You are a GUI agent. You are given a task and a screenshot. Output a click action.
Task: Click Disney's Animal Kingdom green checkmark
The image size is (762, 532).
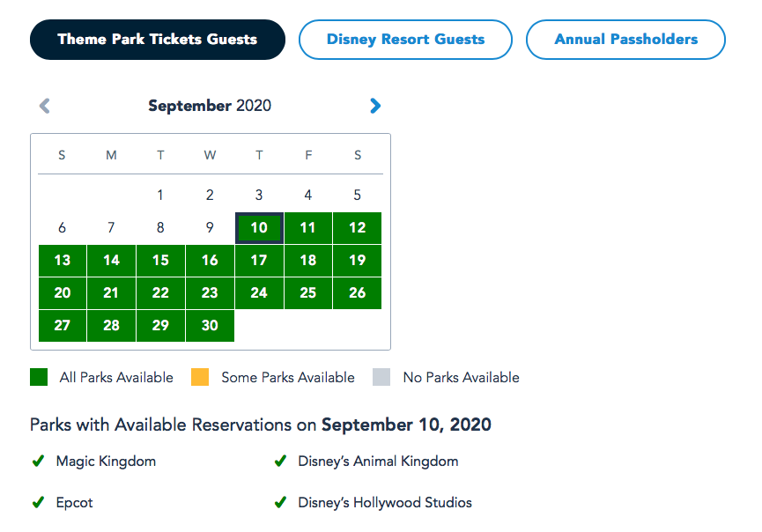pos(280,461)
